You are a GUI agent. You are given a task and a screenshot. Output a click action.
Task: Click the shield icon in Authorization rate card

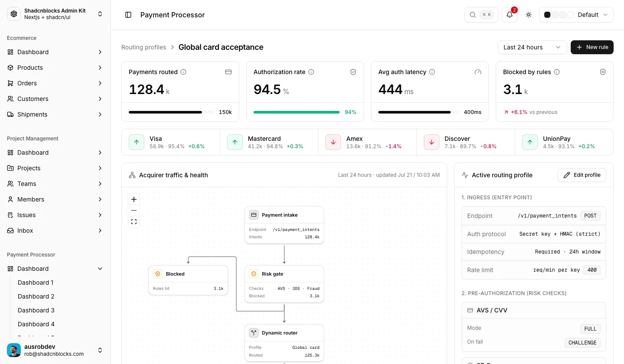tap(353, 72)
